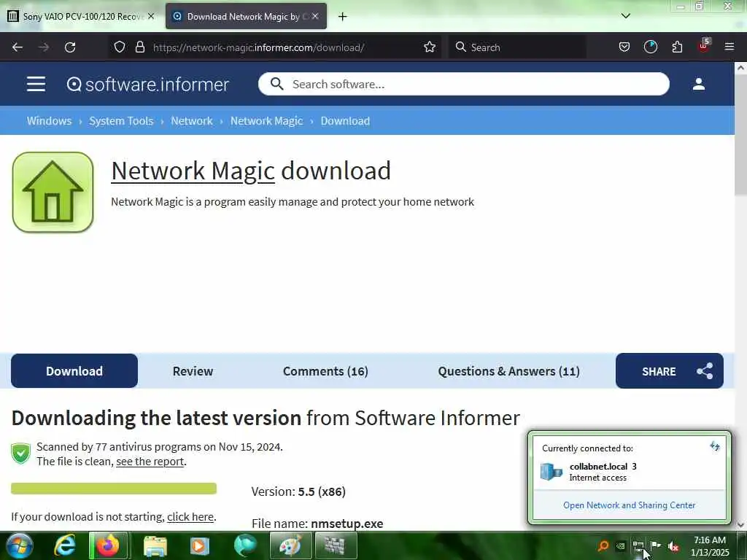Open the grid window taskbar icon
747x560 pixels.
click(335, 545)
